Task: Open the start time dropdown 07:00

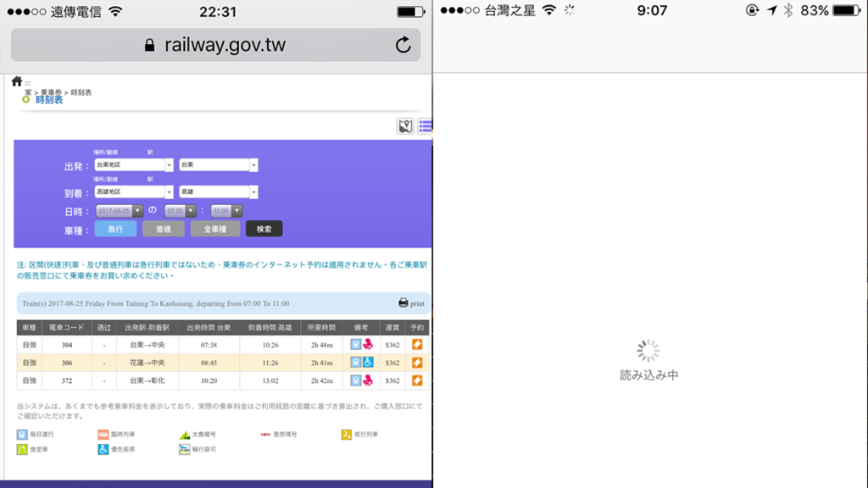Action: pos(181,211)
